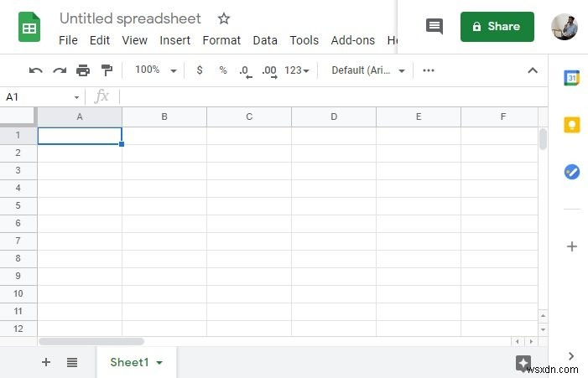Open the Default font dropdown
Image resolution: width=588 pixels, height=378 pixels.
tap(368, 70)
